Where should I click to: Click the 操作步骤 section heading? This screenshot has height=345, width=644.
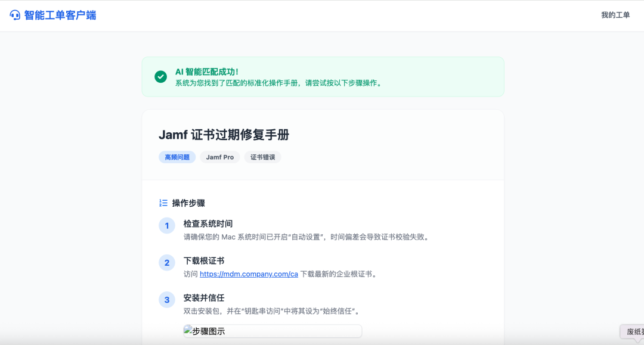tap(188, 203)
